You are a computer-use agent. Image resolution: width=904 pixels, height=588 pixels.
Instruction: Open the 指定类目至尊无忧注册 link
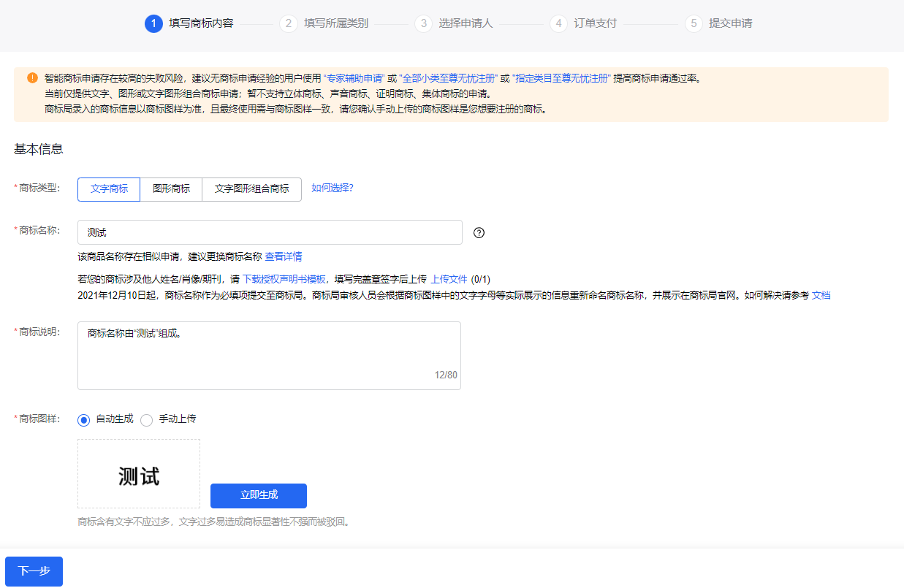tap(561, 78)
